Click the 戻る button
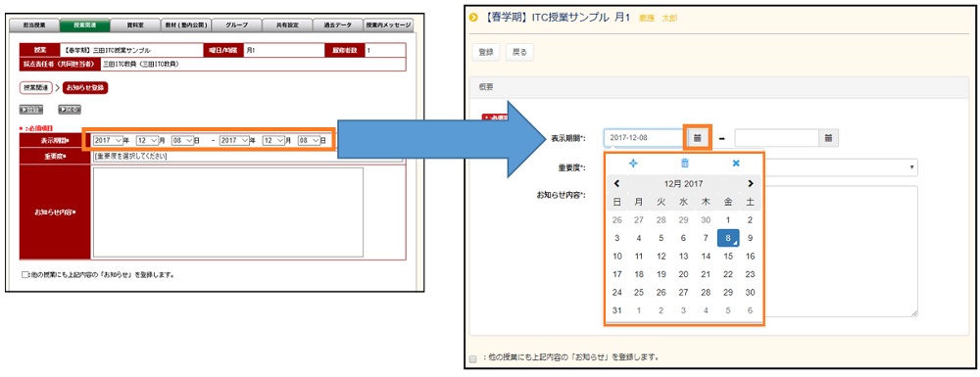 point(519,53)
